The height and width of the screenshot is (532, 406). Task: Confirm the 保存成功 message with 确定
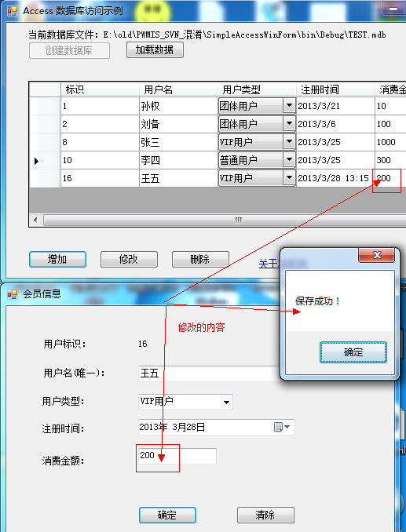tap(353, 352)
